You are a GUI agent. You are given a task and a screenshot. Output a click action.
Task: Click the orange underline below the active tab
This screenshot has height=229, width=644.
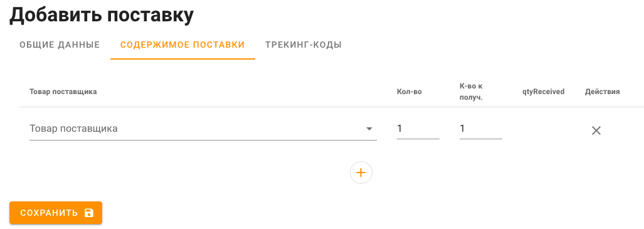[x=182, y=59]
